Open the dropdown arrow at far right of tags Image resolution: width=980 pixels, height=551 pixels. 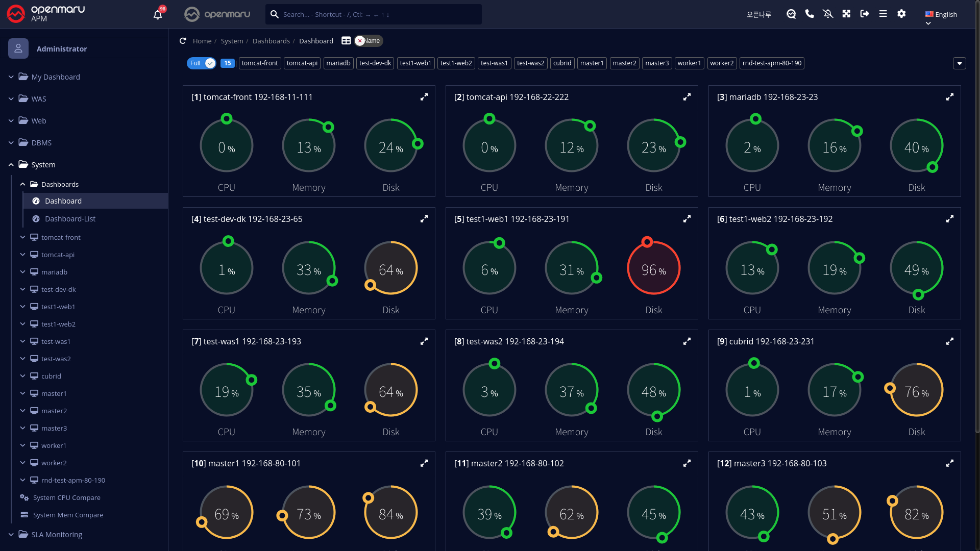(959, 63)
